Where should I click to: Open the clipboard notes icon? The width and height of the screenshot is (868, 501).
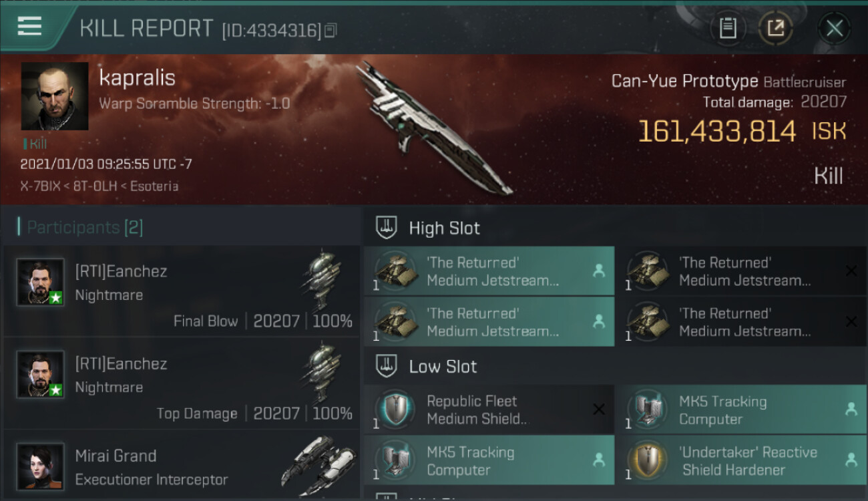pos(728,28)
